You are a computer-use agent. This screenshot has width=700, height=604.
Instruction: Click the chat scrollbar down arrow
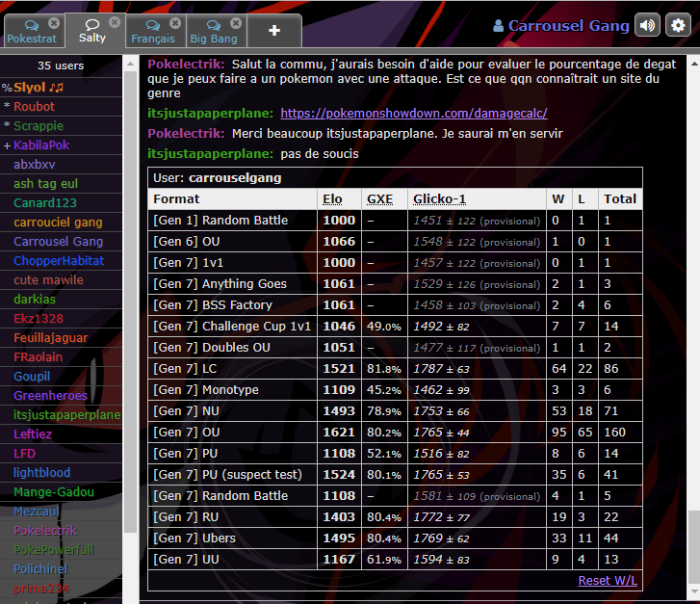point(694,591)
